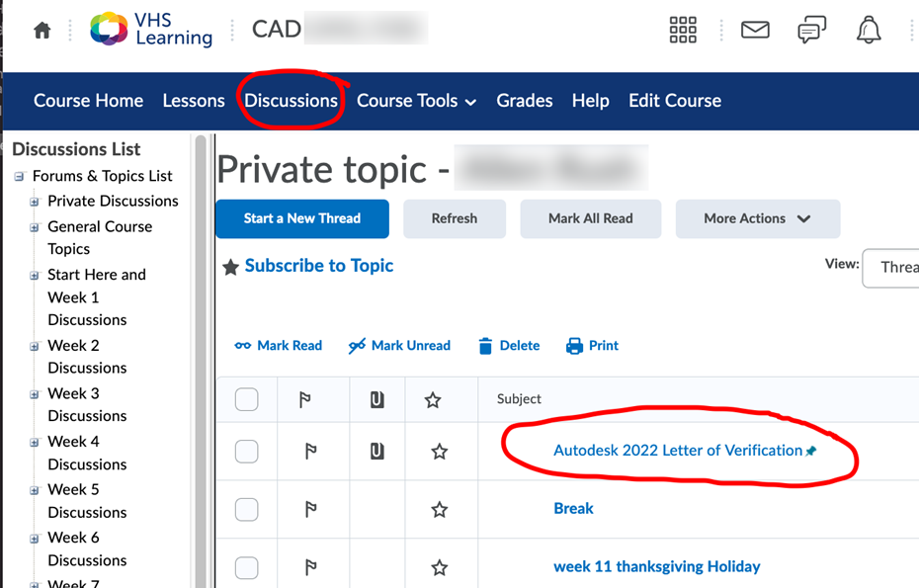This screenshot has height=588, width=919.
Task: Open the chat messages icon
Action: click(x=811, y=30)
